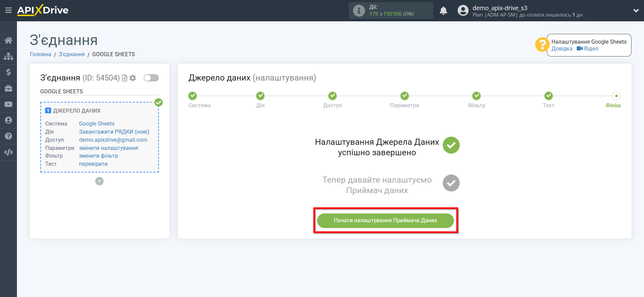The image size is (644, 297).
Task: Open connection settings gear icon
Action: point(133,78)
